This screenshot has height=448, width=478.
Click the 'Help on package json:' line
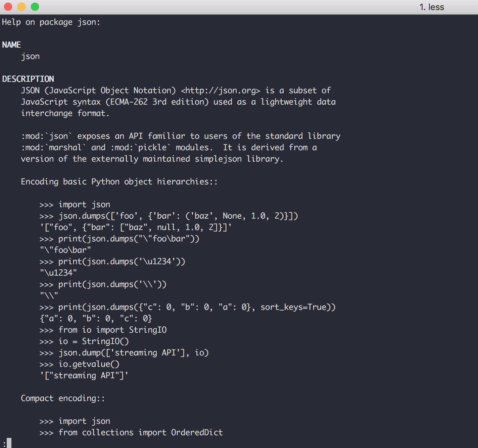tap(51, 22)
